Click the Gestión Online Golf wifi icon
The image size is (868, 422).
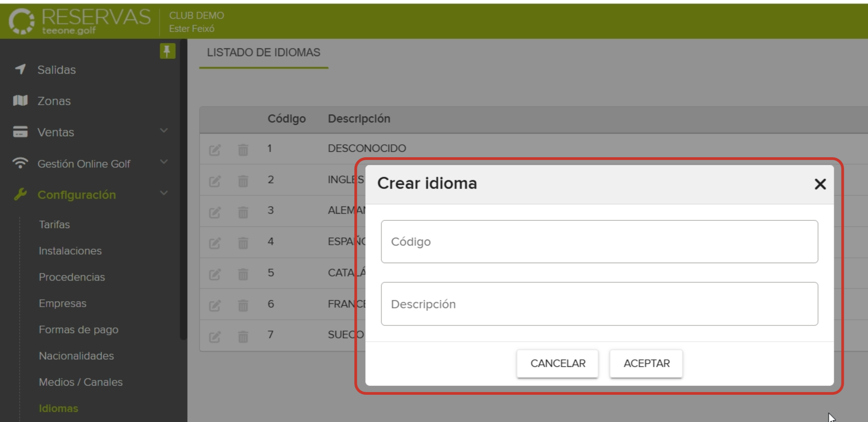[x=20, y=163]
